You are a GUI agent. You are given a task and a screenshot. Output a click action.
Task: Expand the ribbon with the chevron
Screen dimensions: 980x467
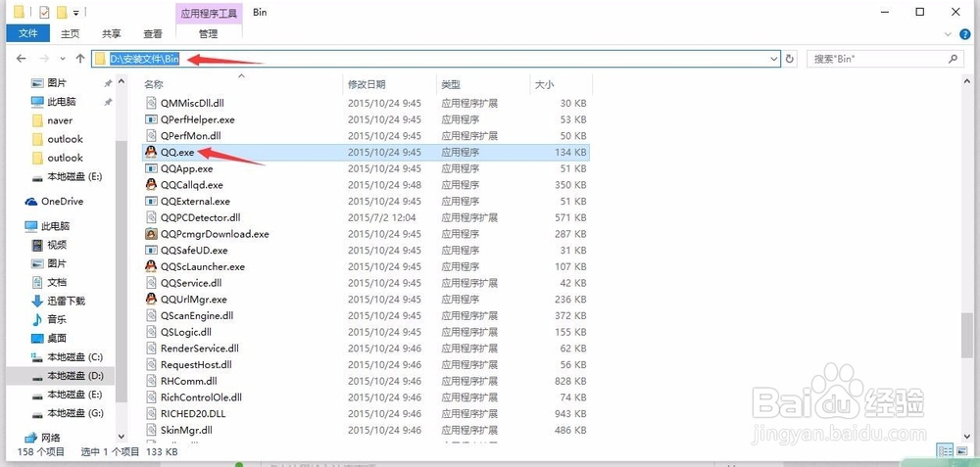(x=950, y=33)
